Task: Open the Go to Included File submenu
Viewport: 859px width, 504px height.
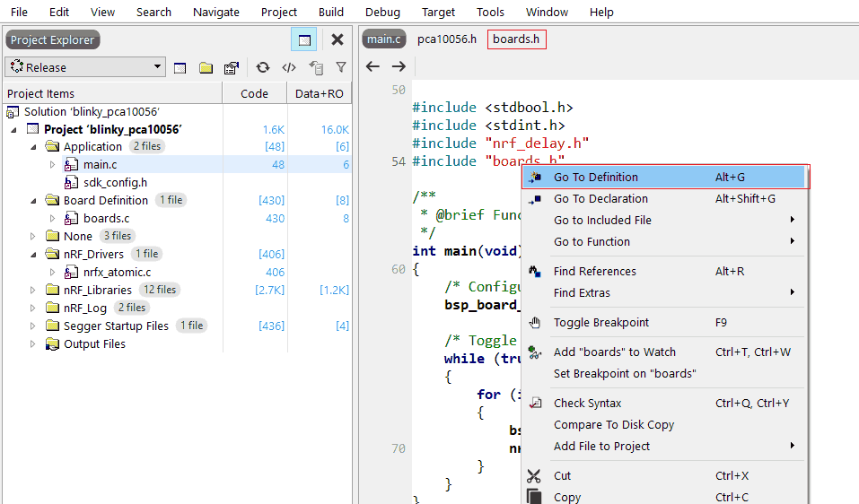Action: (x=602, y=221)
